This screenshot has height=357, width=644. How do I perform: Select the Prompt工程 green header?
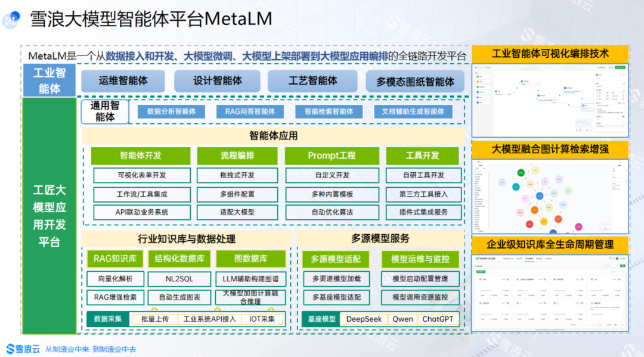point(332,156)
